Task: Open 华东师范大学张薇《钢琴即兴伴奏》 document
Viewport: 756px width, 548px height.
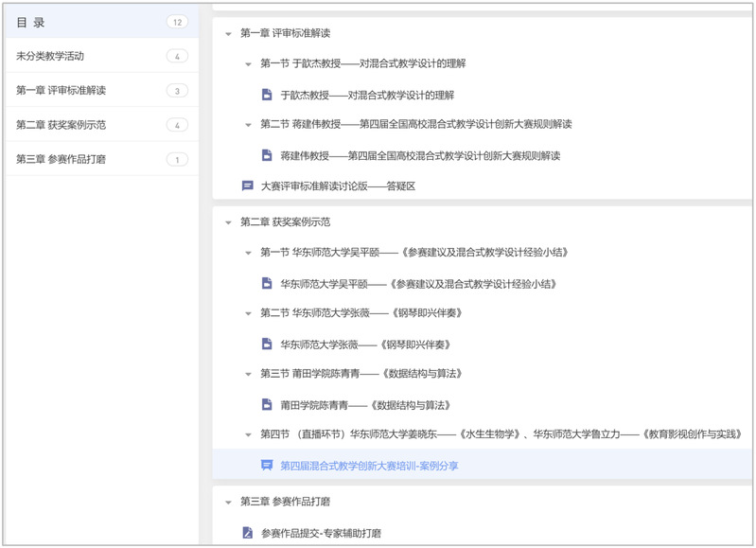Action: tap(365, 345)
